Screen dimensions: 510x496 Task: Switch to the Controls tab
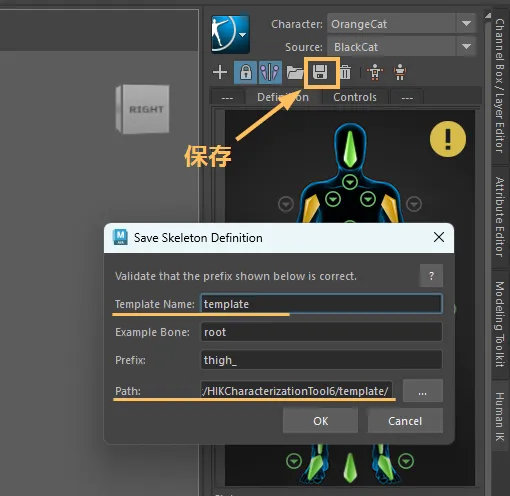355,97
